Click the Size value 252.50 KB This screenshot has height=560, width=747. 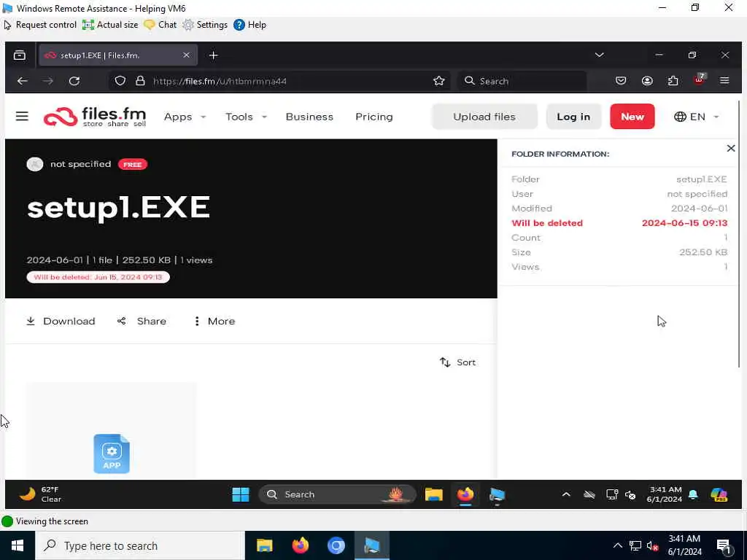click(703, 252)
